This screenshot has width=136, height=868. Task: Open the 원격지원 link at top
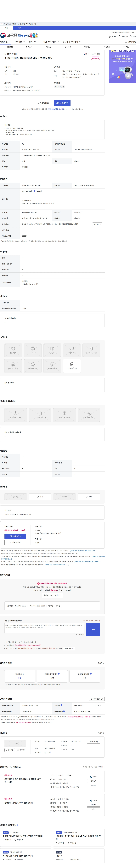click(121, 32)
